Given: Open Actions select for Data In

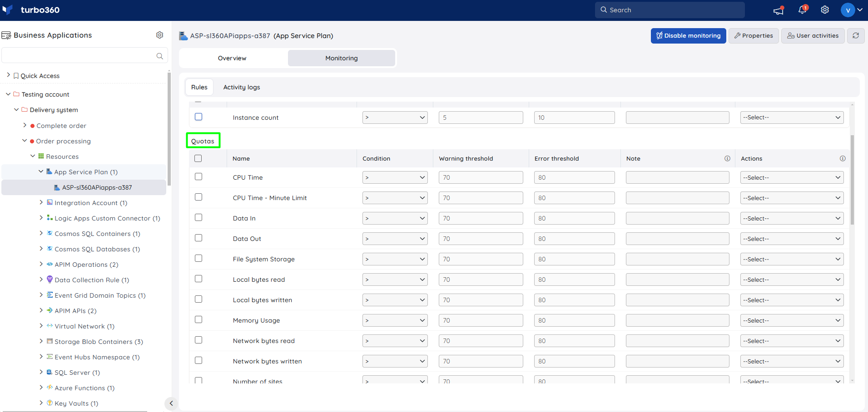Looking at the screenshot, I should pyautogui.click(x=792, y=218).
